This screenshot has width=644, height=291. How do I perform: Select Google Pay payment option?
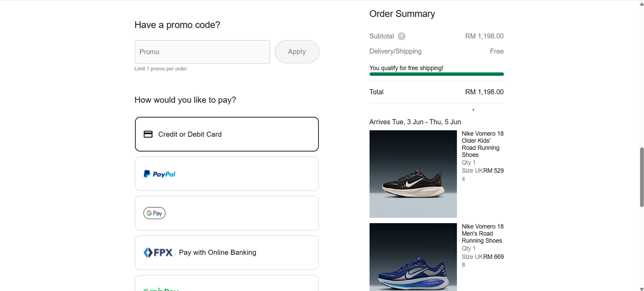pos(227,213)
